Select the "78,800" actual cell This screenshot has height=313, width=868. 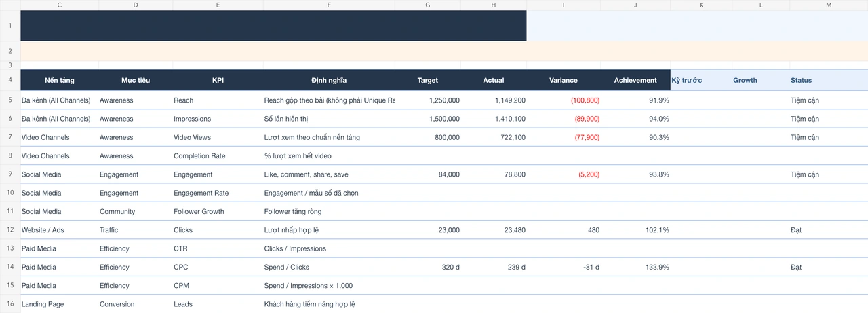(x=494, y=174)
